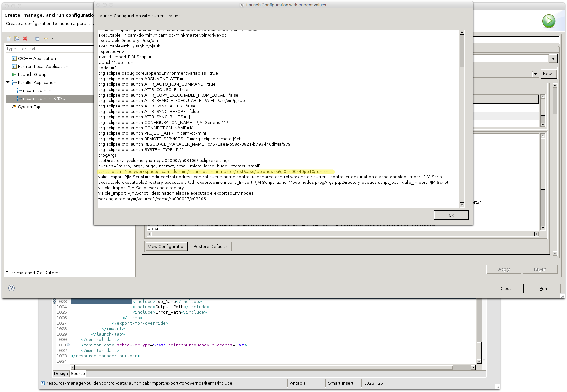Click the New launch configuration icon
The width and height of the screenshot is (567, 392).
9,38
